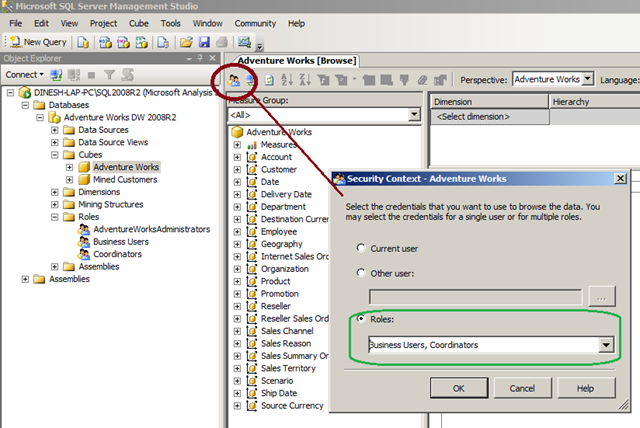This screenshot has height=428, width=640.
Task: Open the Tools menu
Action: 170,23
